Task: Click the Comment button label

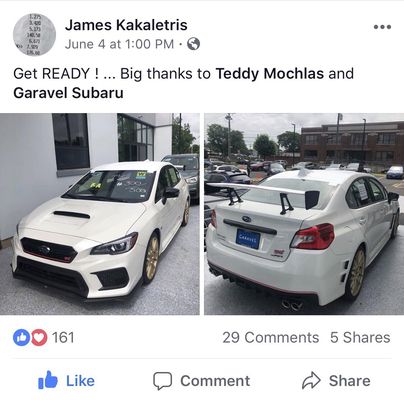Action: pyautogui.click(x=215, y=381)
